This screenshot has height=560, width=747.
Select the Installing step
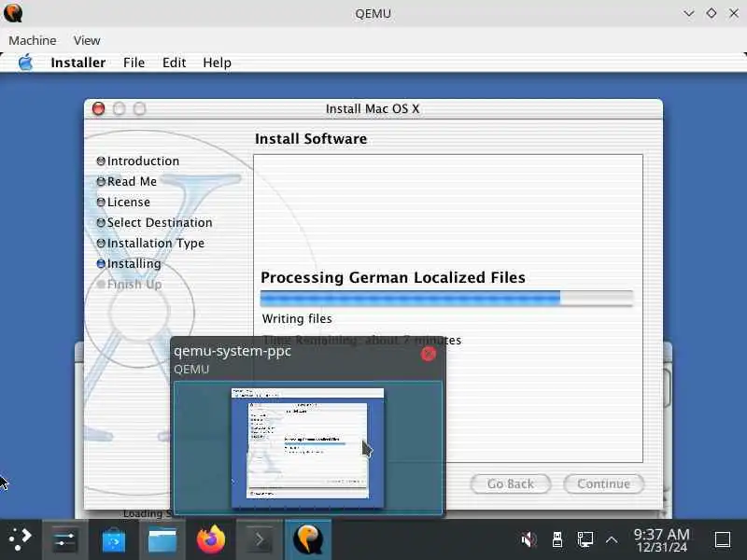[129, 263]
